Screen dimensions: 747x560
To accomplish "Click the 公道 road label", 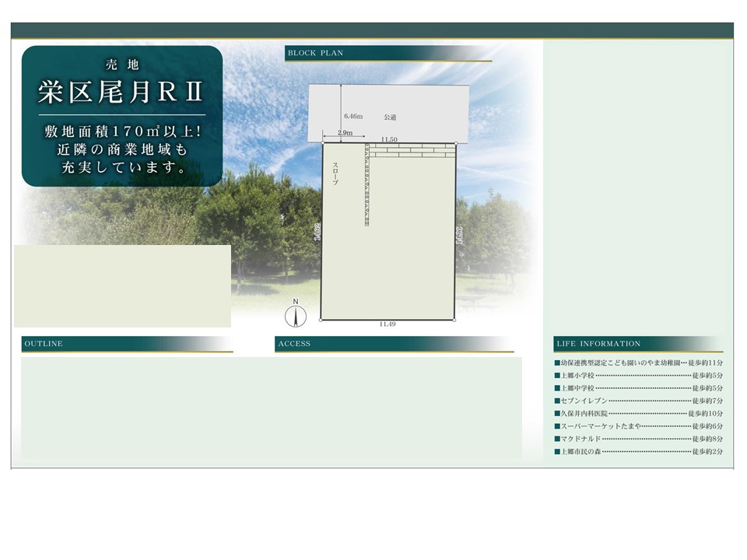I will [x=391, y=117].
